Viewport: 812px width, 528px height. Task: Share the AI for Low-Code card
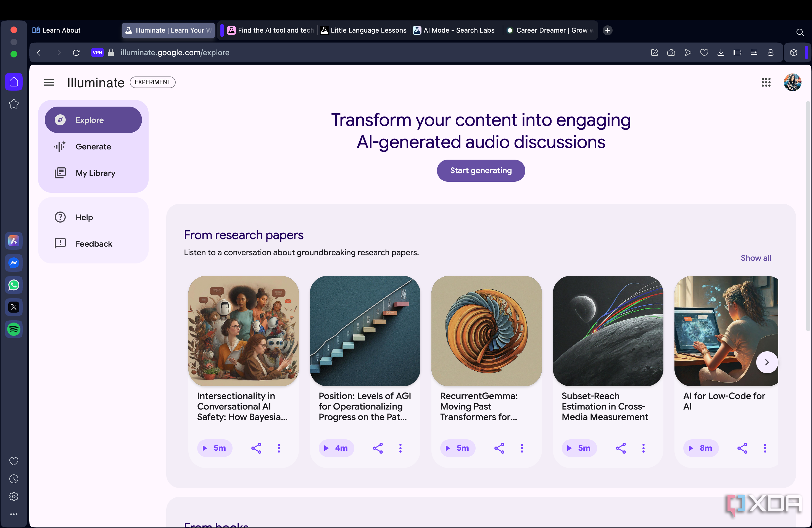pyautogui.click(x=742, y=448)
